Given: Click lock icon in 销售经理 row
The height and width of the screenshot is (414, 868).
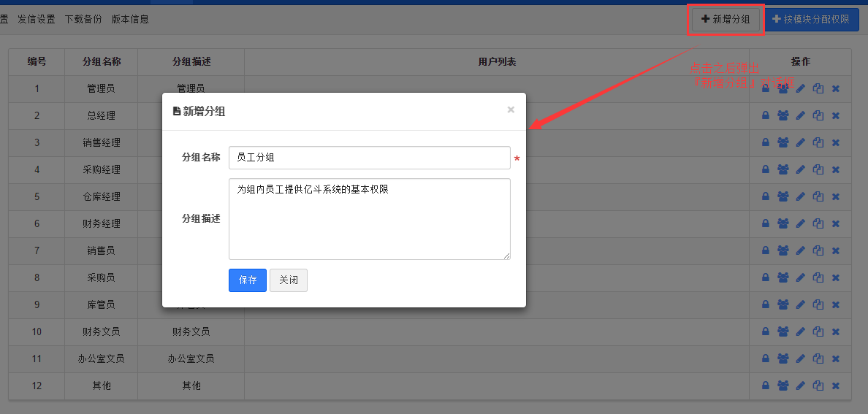Looking at the screenshot, I should click(766, 143).
